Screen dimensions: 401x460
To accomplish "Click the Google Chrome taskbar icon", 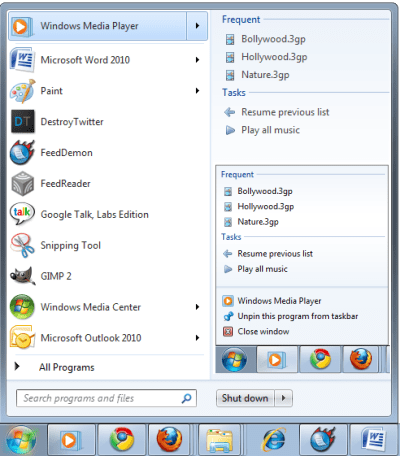I will click(122, 440).
